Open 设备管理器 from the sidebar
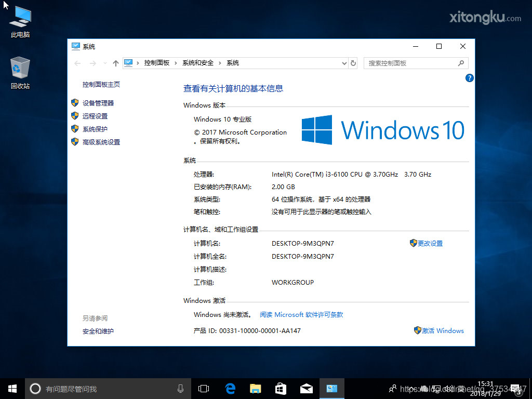This screenshot has width=532, height=399. (x=98, y=103)
